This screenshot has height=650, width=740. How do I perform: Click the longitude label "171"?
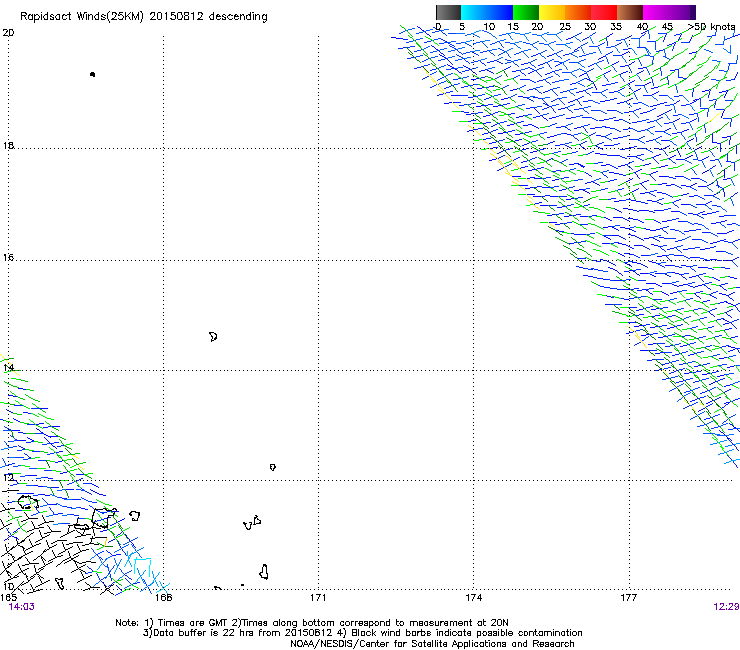pyautogui.click(x=318, y=598)
